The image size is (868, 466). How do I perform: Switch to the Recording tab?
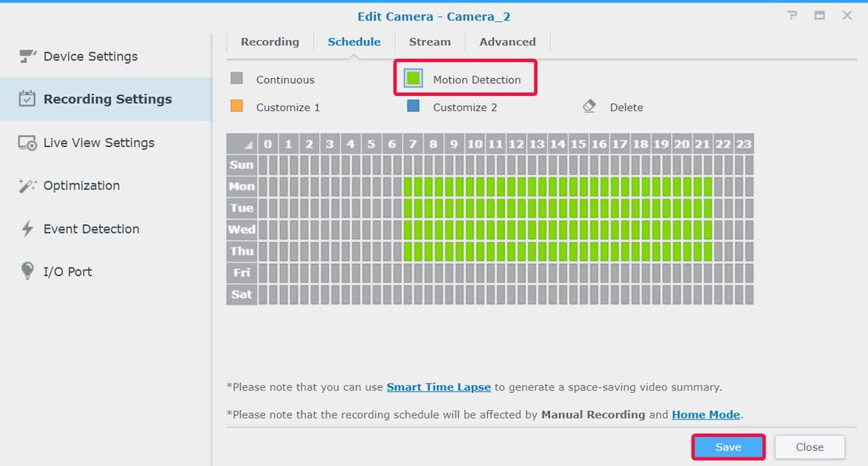(x=270, y=42)
